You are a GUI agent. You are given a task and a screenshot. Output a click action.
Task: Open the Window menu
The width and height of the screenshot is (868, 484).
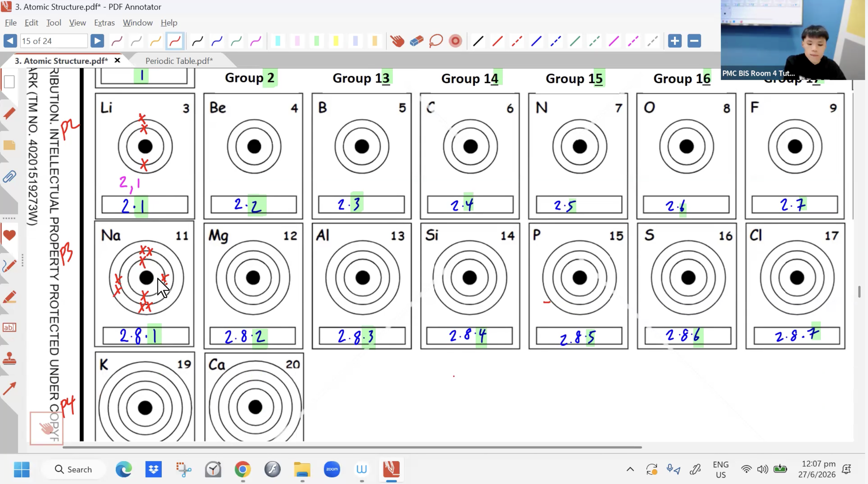(138, 23)
